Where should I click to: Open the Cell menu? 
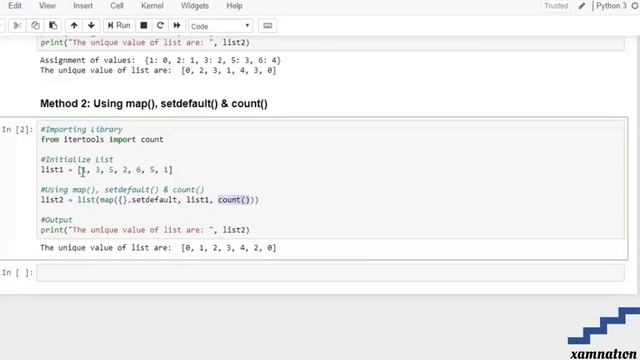click(117, 6)
